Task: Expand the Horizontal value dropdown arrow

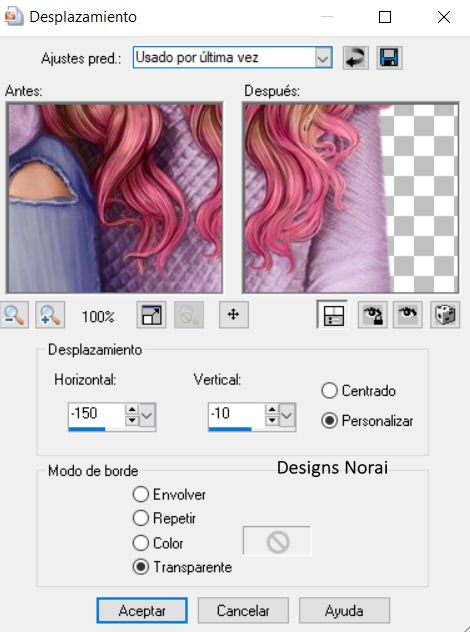Action: coord(147,415)
